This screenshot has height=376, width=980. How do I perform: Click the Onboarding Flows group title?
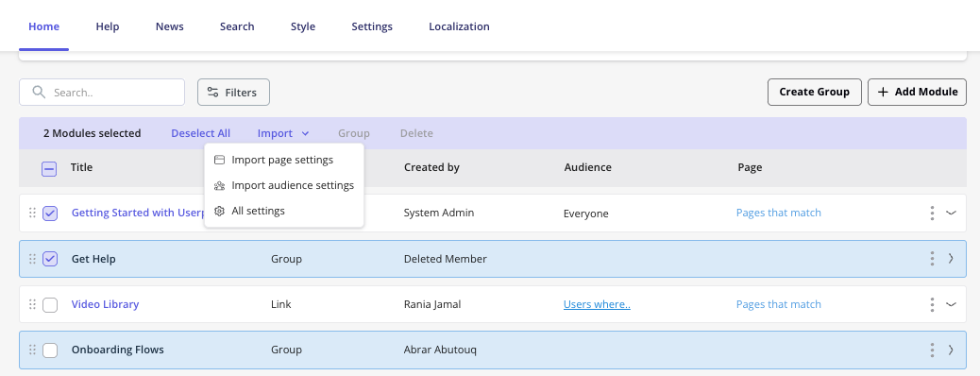tap(117, 350)
